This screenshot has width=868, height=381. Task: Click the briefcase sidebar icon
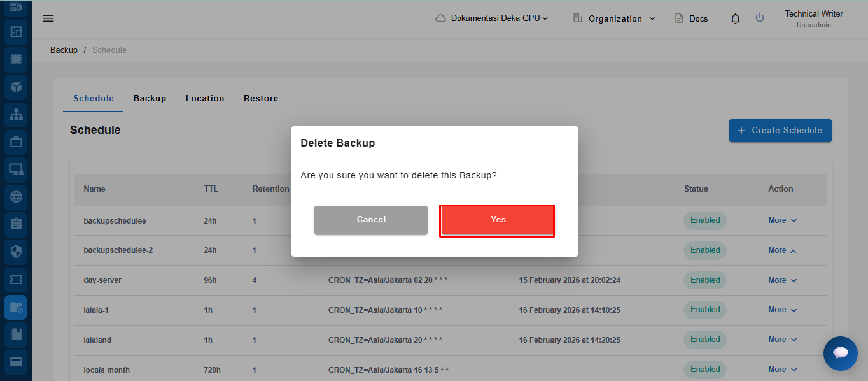[16, 142]
